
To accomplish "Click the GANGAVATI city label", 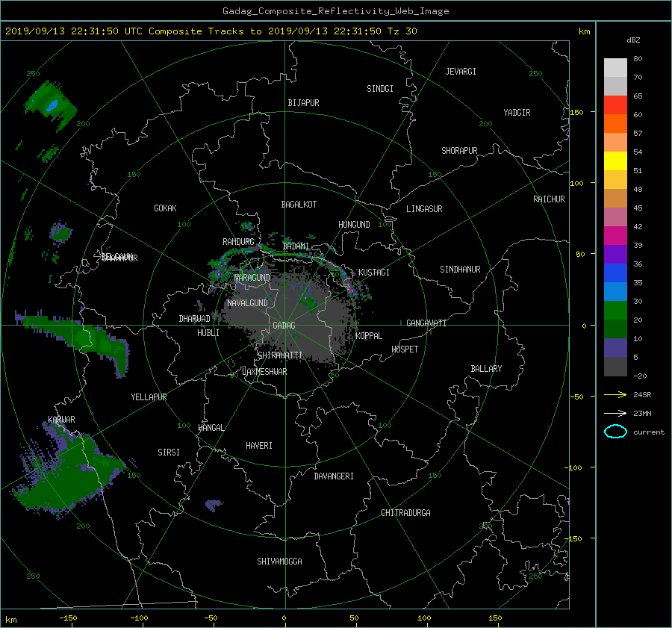I will 426,323.
